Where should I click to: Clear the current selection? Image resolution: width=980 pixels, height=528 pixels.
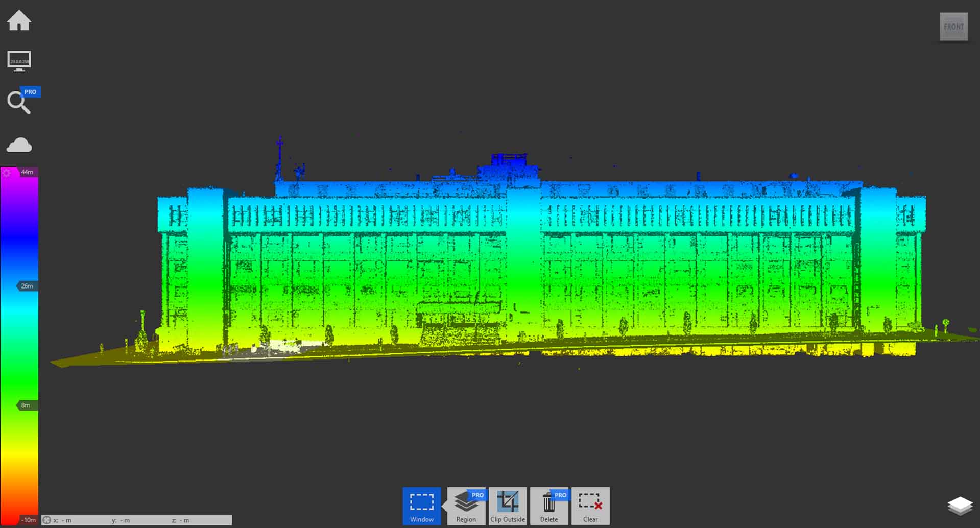590,506
